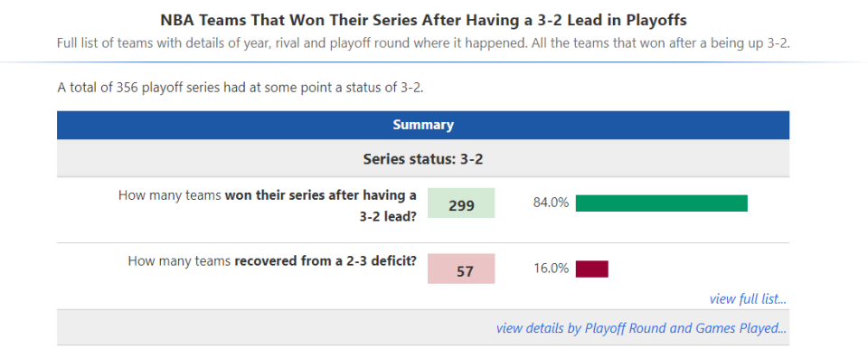The image size is (868, 359).
Task: Click the "recovered from a 2-3 deficit?" question
Action: (x=325, y=260)
